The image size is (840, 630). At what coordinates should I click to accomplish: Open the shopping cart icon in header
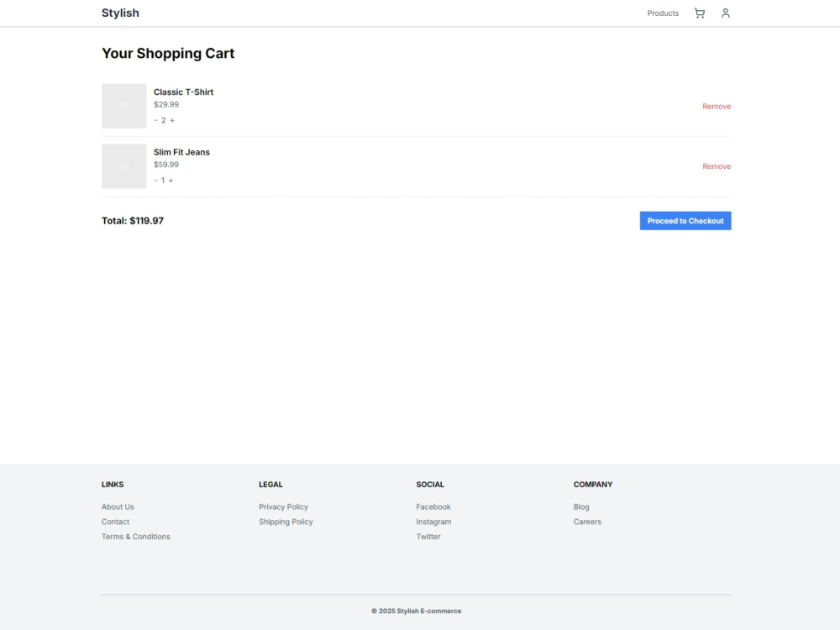[699, 13]
